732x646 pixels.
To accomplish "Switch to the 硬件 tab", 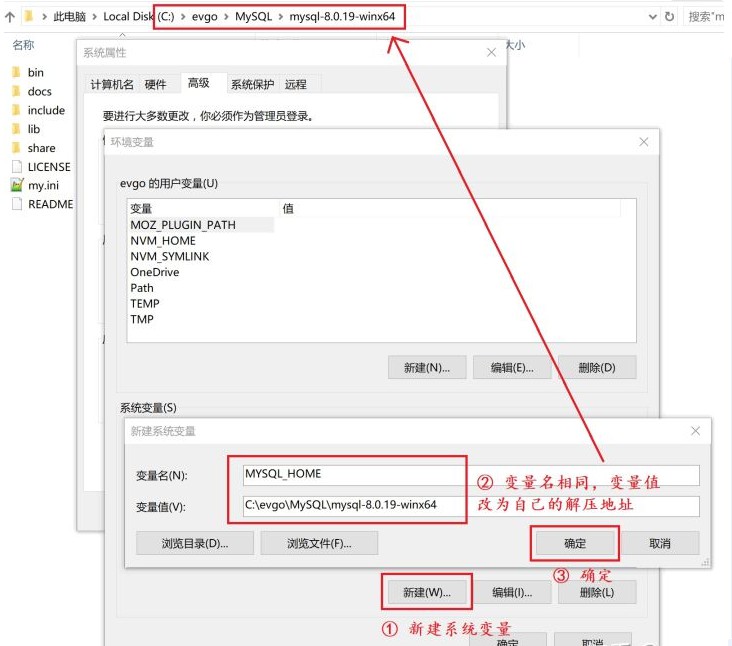I will tap(155, 84).
